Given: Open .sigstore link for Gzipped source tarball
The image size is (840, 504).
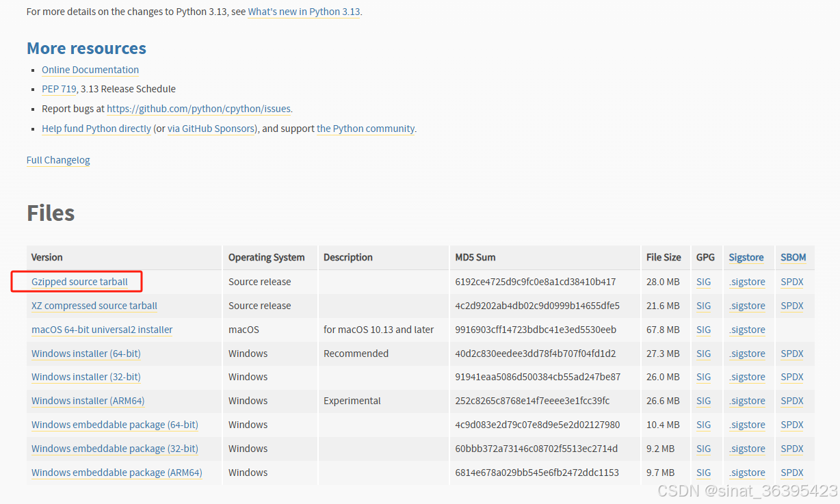Looking at the screenshot, I should tap(747, 282).
